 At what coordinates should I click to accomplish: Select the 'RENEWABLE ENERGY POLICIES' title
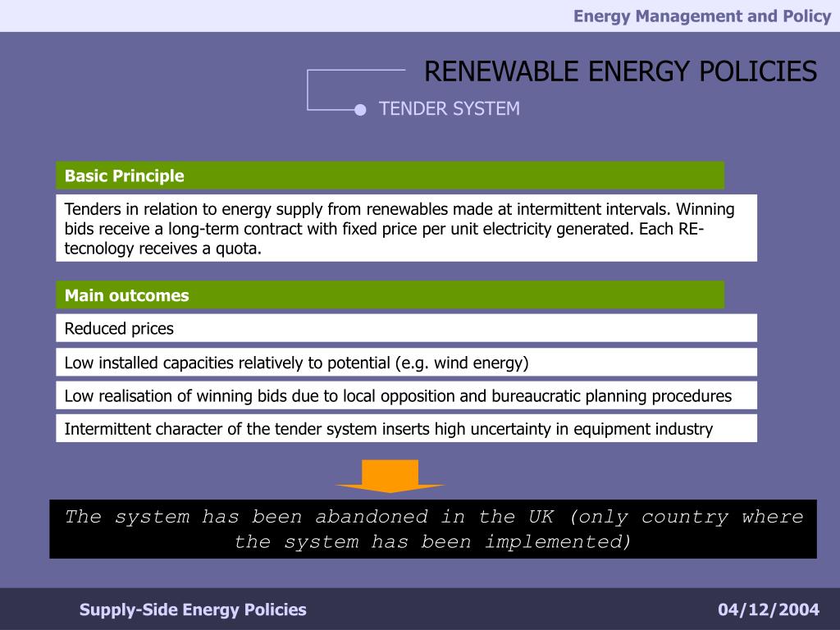pyautogui.click(x=620, y=71)
